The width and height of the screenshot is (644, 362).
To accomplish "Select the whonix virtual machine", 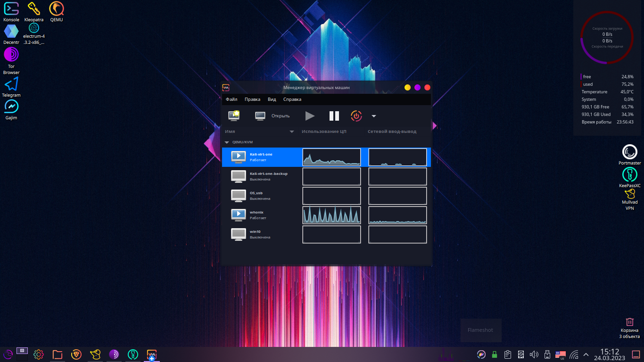I will click(x=257, y=215).
